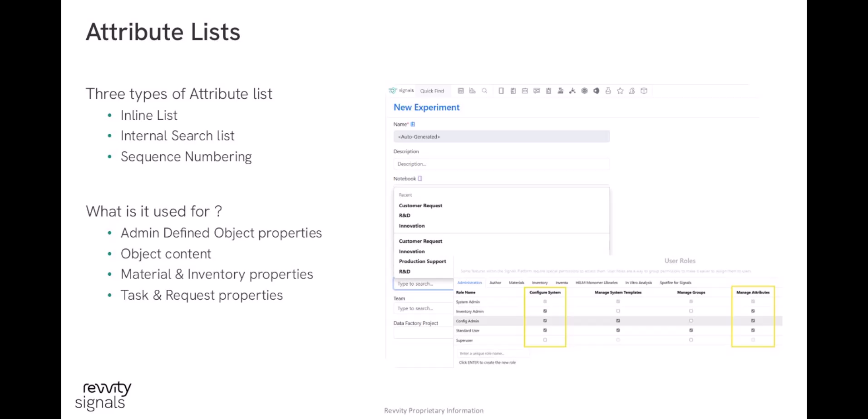Open the HELM Monomer Libraries tab

[x=596, y=283]
